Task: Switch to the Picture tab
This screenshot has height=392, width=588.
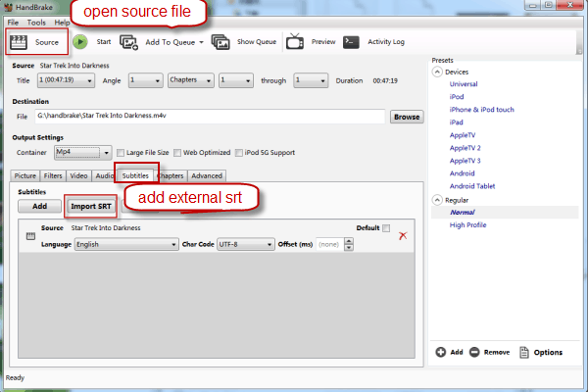Action: [25, 175]
